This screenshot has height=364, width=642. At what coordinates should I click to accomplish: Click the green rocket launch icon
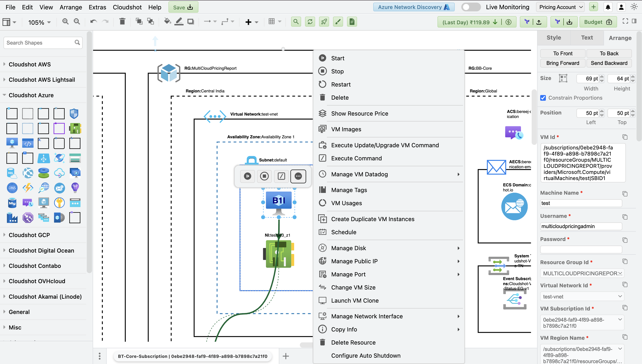(324, 22)
